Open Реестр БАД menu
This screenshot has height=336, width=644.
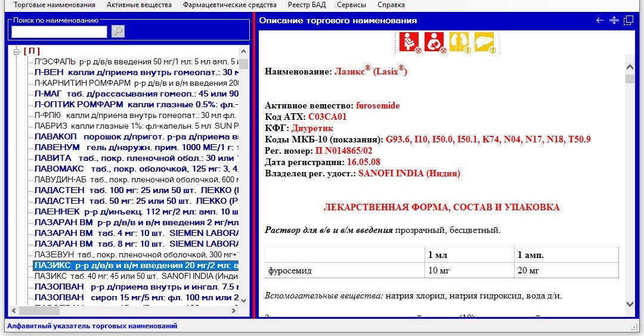(307, 5)
